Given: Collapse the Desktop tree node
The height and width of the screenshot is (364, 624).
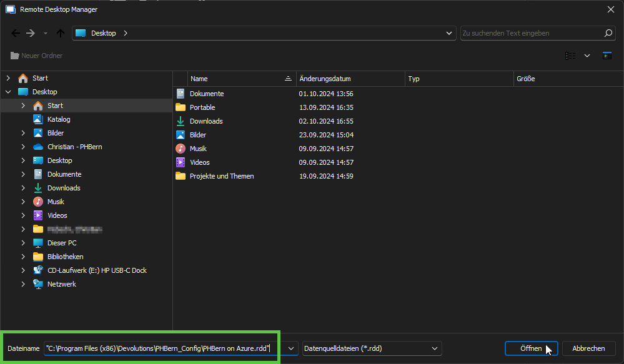Looking at the screenshot, I should point(8,92).
